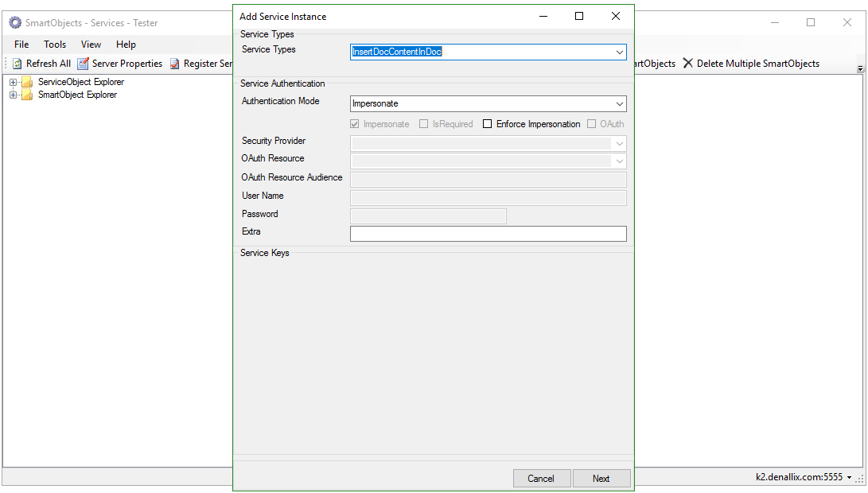Click Delete Multiple SmartObjects X icon

[x=688, y=64]
